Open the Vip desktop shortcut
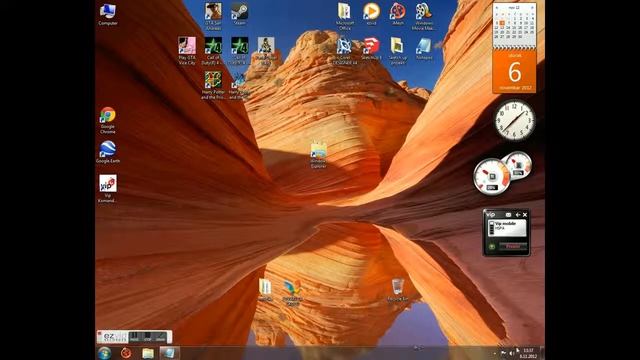 [108, 189]
